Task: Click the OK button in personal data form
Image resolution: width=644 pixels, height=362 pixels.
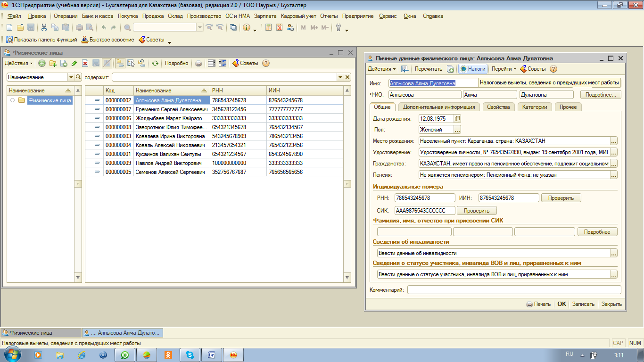Action: coord(561,304)
